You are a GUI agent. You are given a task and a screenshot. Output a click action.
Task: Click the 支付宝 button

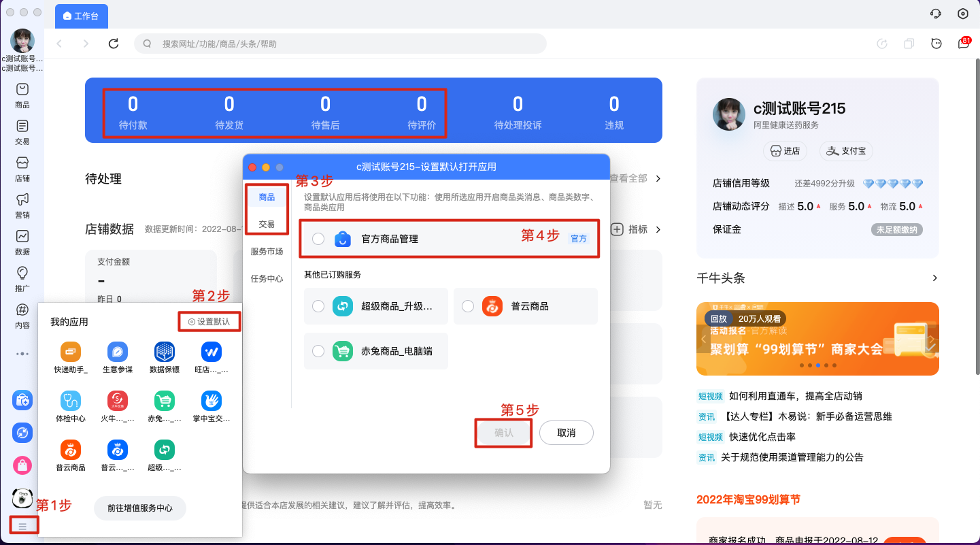(x=847, y=151)
